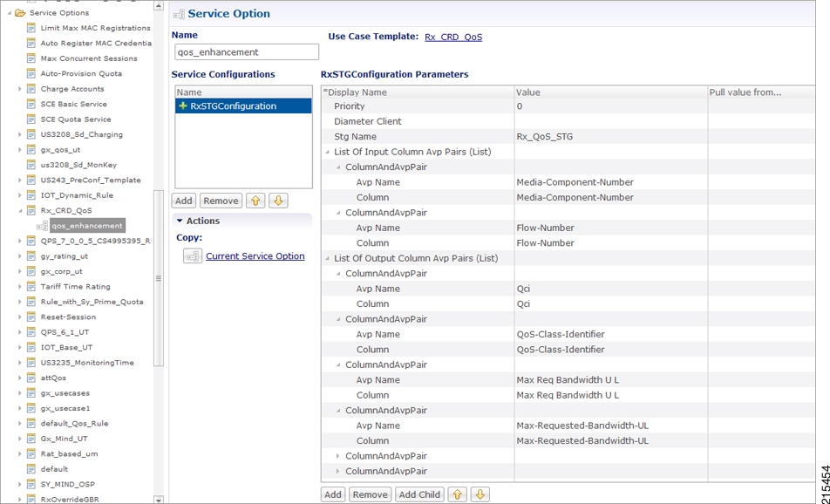Click the qos_enhancement service option icon in tree
The height and width of the screenshot is (504, 830).
click(42, 226)
